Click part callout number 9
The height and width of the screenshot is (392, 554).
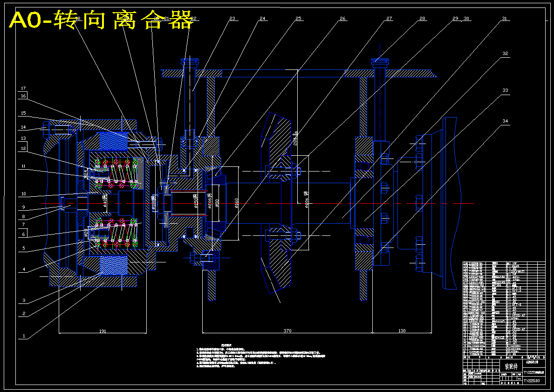coord(23,207)
